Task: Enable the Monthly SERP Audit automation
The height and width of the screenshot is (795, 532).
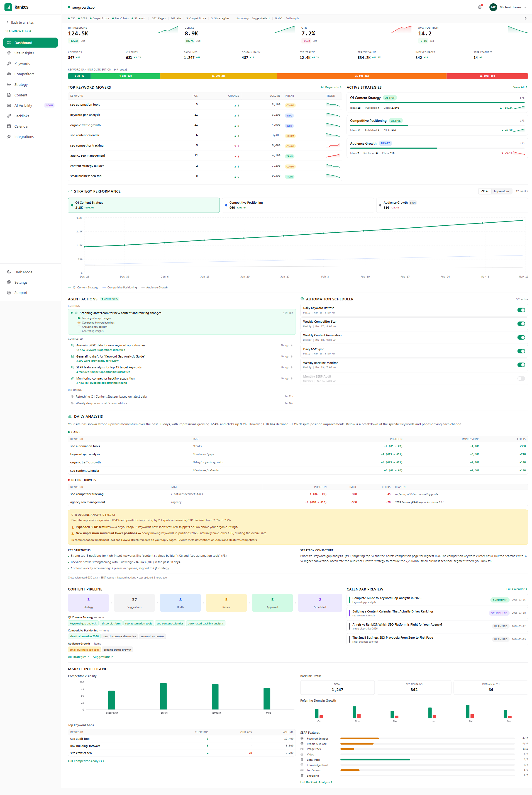Action: point(521,378)
